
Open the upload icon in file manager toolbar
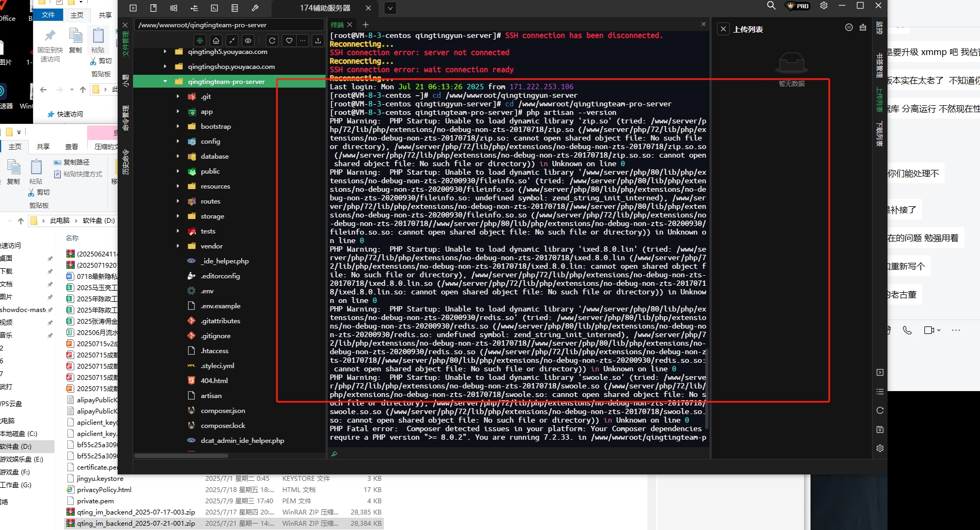[318, 41]
